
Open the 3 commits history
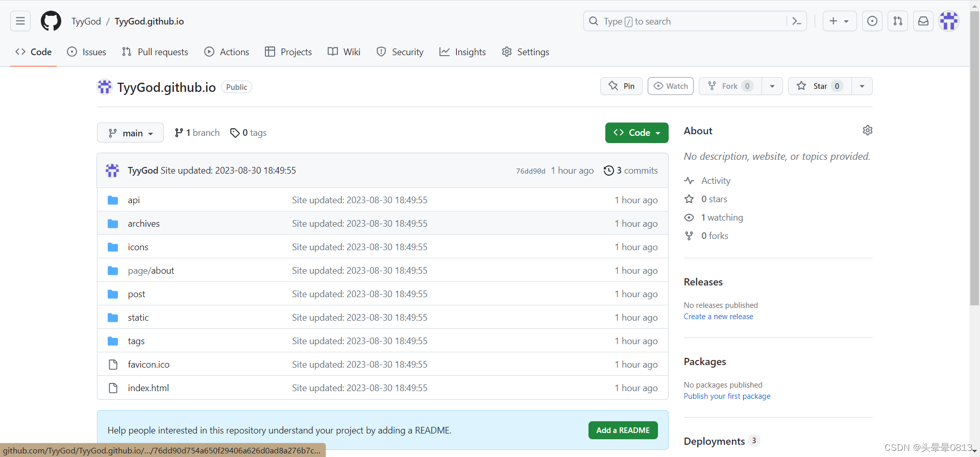tap(630, 171)
